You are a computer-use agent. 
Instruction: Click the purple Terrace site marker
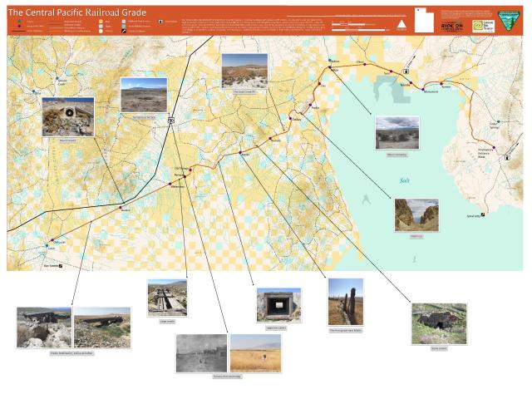pyautogui.click(x=185, y=176)
